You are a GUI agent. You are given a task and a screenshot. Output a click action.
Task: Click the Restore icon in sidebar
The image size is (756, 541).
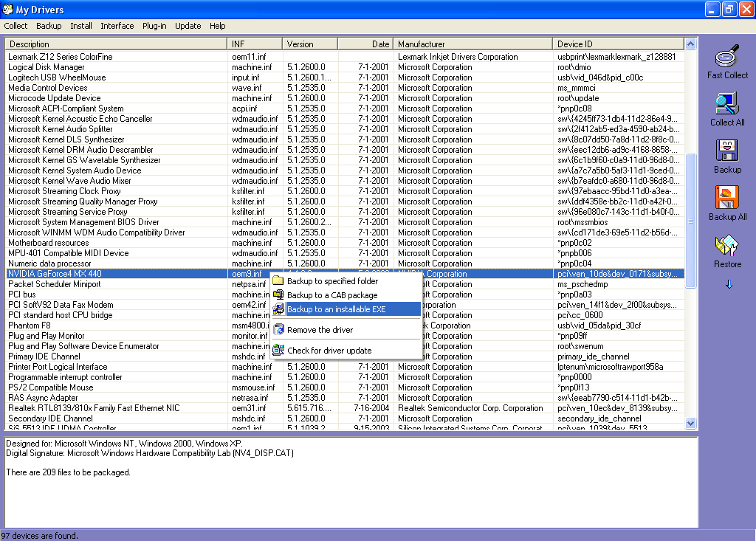[727, 246]
